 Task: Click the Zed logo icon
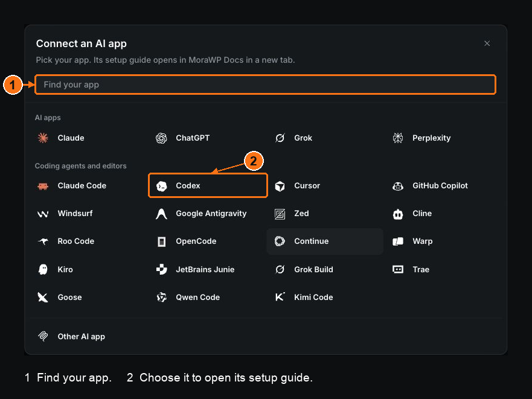[280, 214]
